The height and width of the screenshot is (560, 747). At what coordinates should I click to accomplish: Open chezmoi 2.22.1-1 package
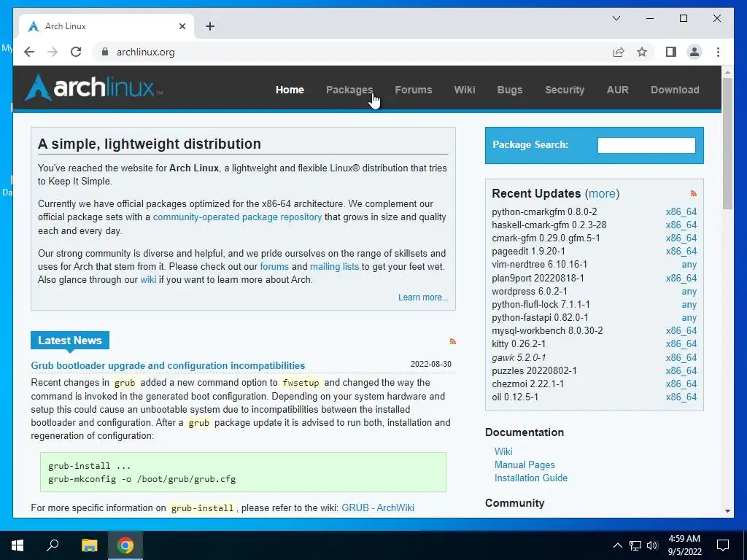coord(528,384)
